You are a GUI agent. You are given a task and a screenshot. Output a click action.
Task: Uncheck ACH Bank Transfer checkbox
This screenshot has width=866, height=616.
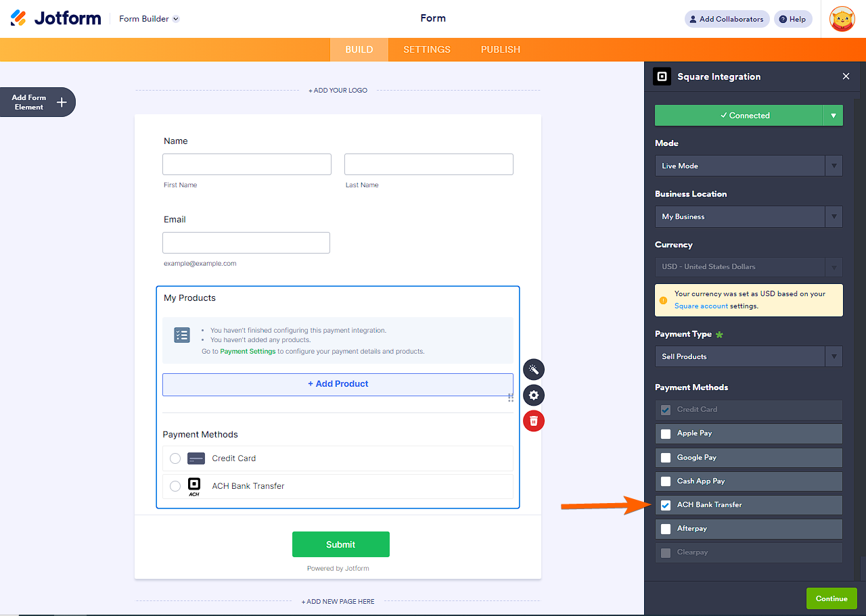coord(666,505)
